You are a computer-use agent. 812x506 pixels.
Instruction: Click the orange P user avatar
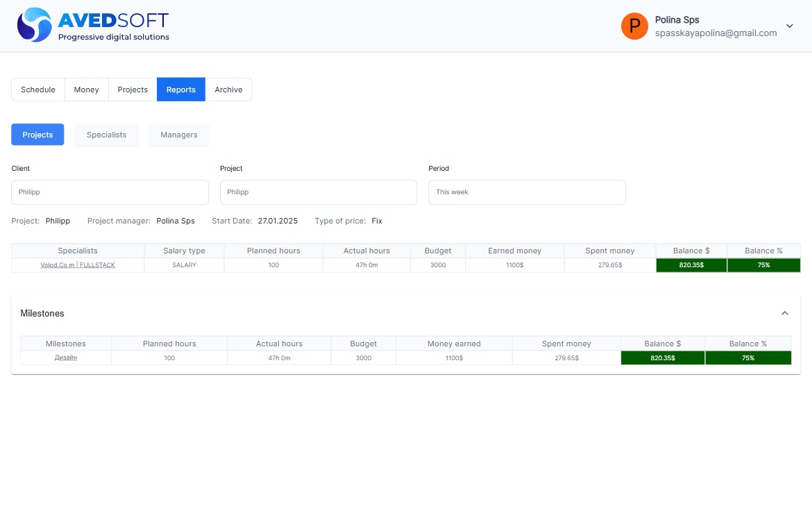tap(634, 26)
